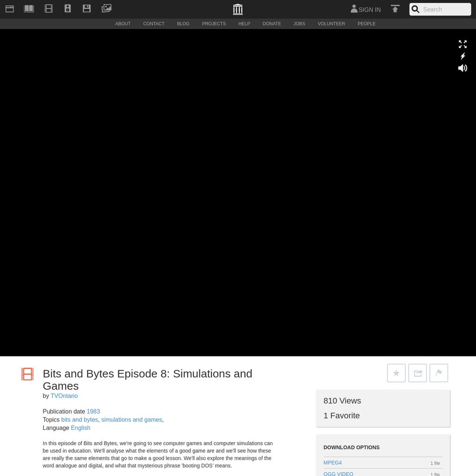Open the ABOUT menu item
The image size is (476, 476).
click(x=123, y=24)
